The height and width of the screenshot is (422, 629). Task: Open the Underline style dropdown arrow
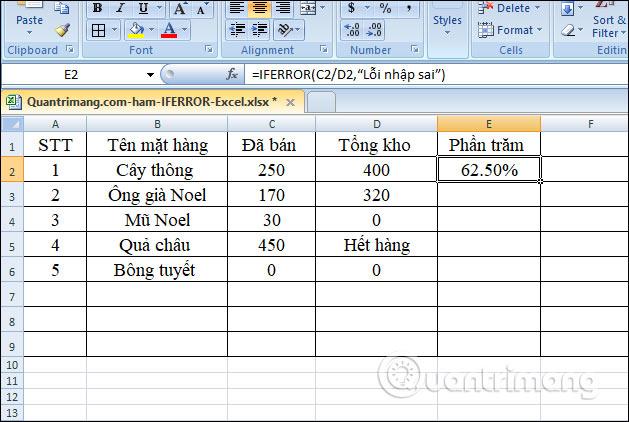159,8
